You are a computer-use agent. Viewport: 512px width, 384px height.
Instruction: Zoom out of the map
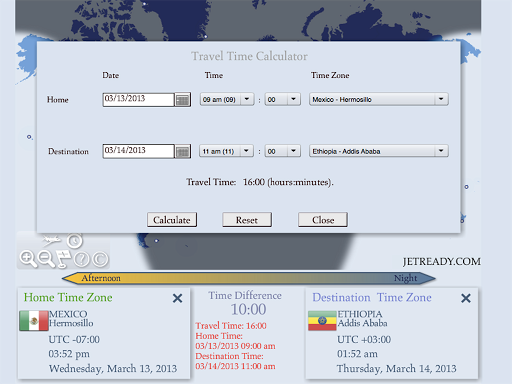(46, 259)
